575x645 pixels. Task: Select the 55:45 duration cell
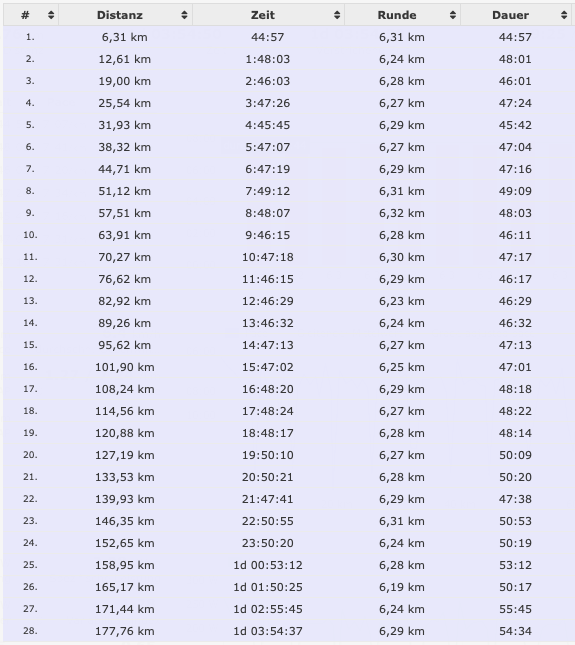click(515, 609)
